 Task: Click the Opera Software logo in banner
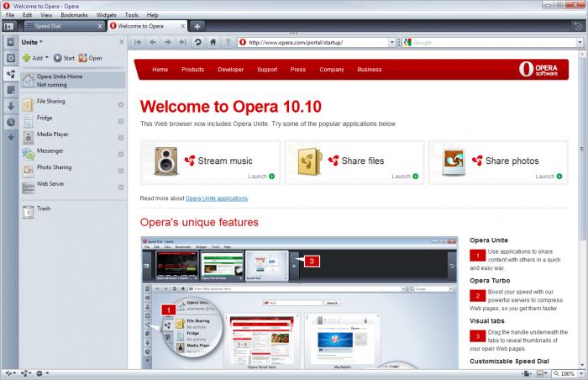tap(538, 70)
